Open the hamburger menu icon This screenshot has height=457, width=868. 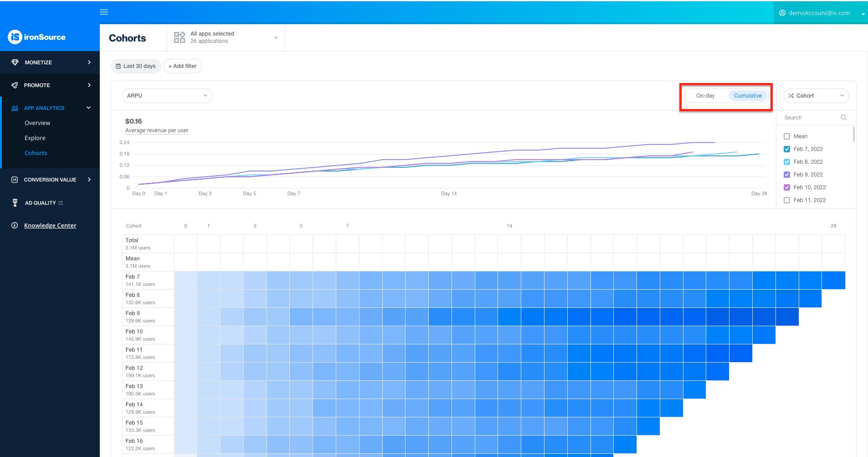104,12
